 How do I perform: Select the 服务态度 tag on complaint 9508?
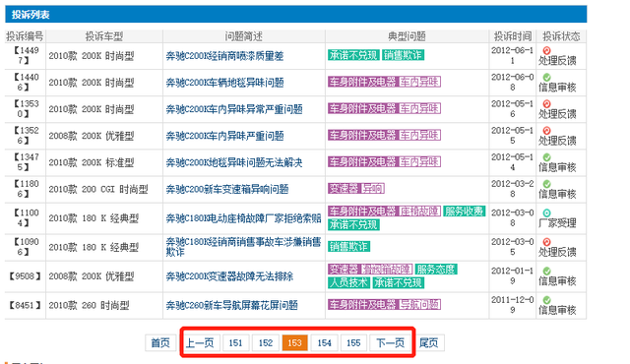point(436,270)
